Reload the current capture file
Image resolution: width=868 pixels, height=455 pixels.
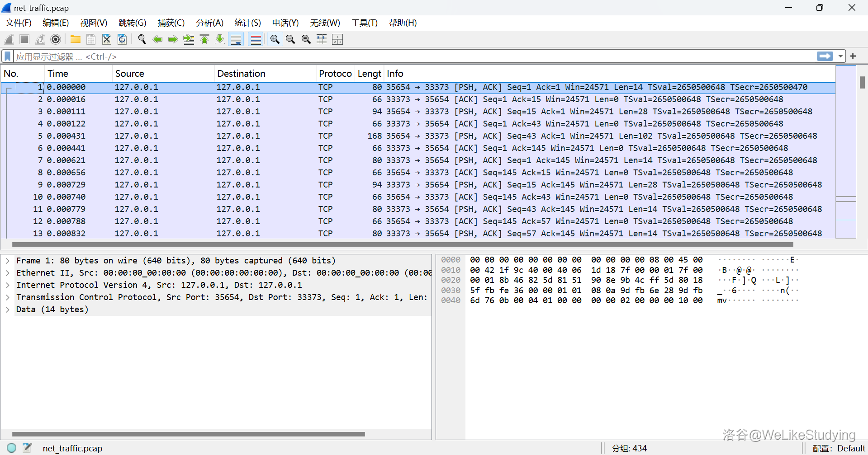click(x=122, y=40)
